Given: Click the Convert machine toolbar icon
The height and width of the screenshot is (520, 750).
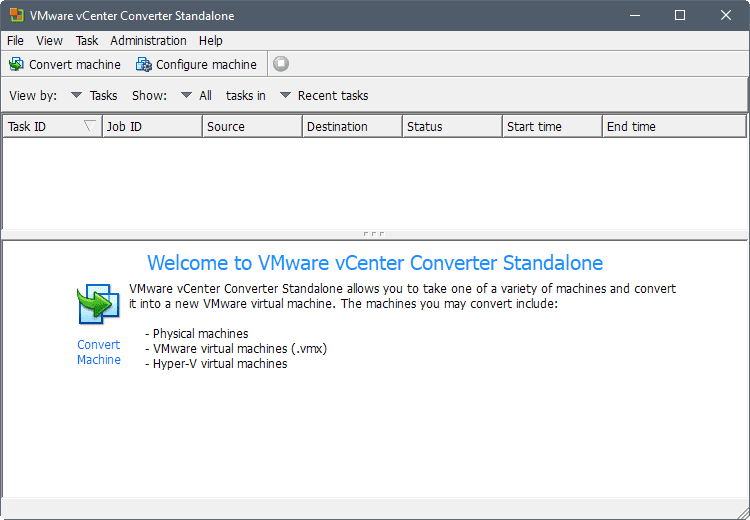Looking at the screenshot, I should pos(16,64).
